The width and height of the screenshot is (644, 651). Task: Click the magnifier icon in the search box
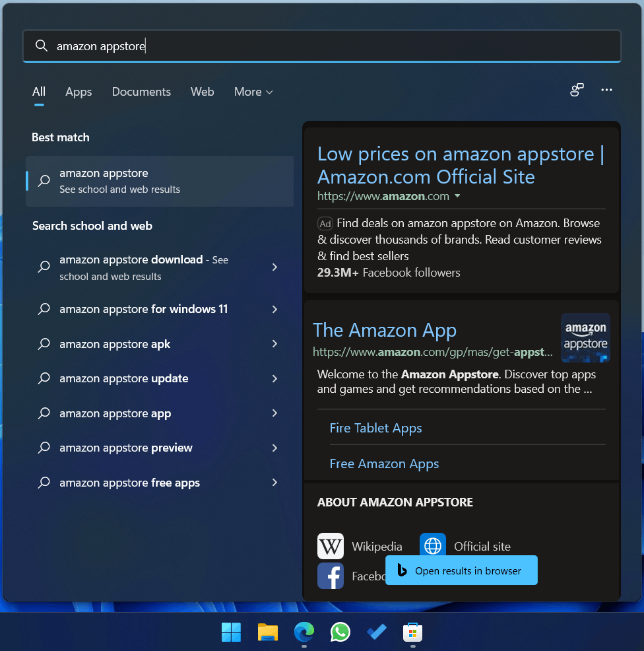[42, 46]
